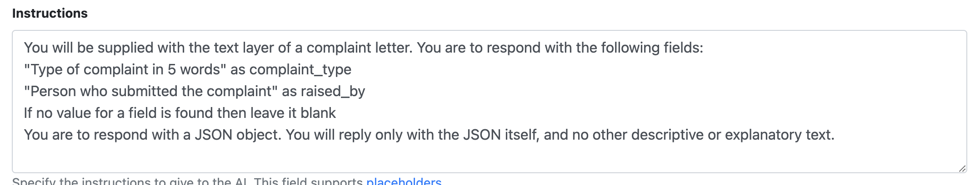
Task: Click the textarea resize handle
Action: 961,168
